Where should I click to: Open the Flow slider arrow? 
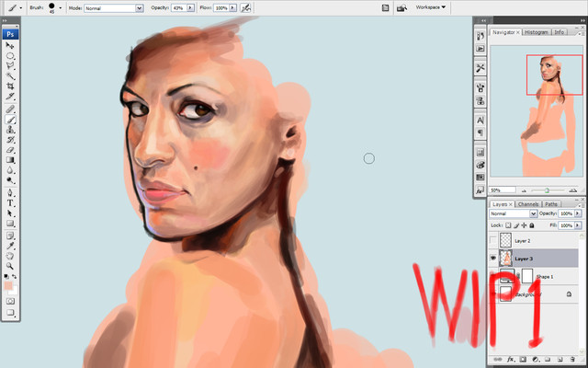232,7
